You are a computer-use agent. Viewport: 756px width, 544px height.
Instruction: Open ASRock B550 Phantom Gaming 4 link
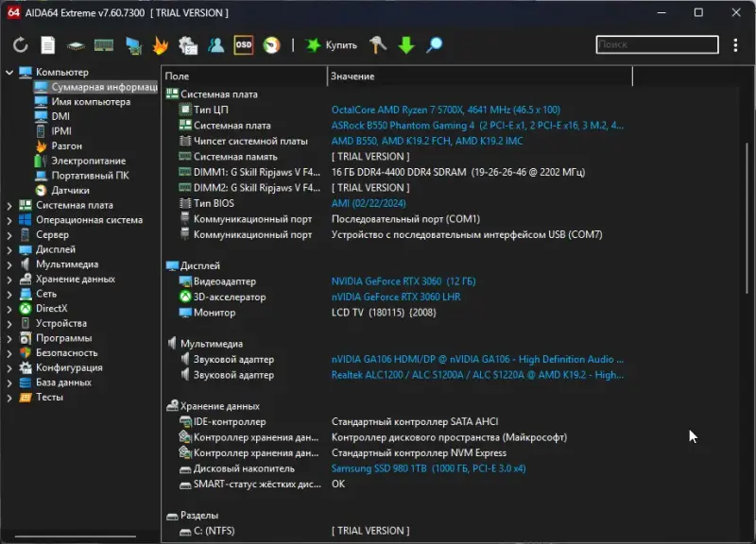[477, 126]
